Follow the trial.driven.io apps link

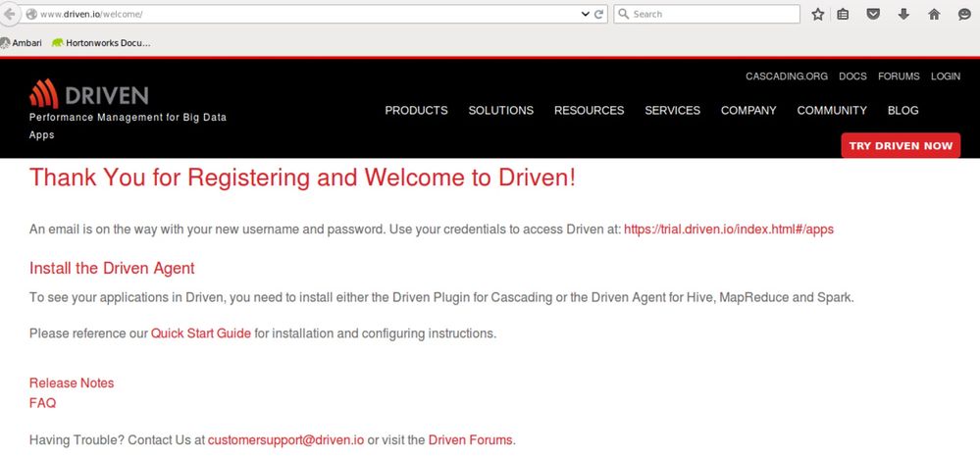click(729, 230)
